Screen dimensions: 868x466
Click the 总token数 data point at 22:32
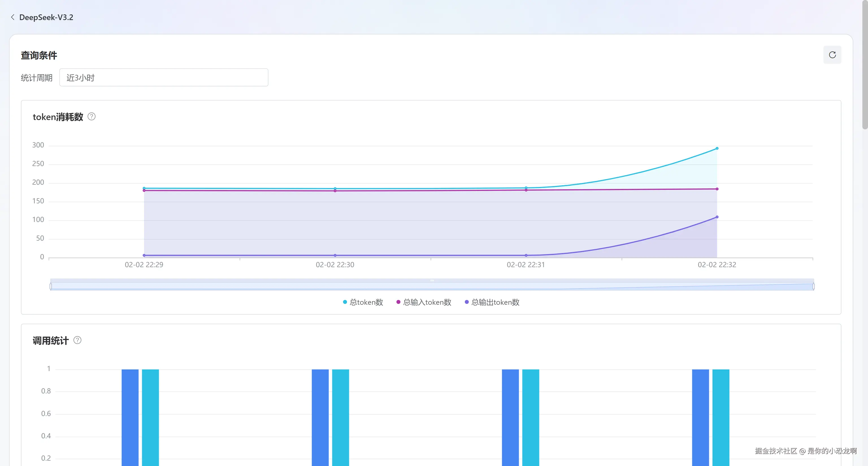tap(717, 149)
